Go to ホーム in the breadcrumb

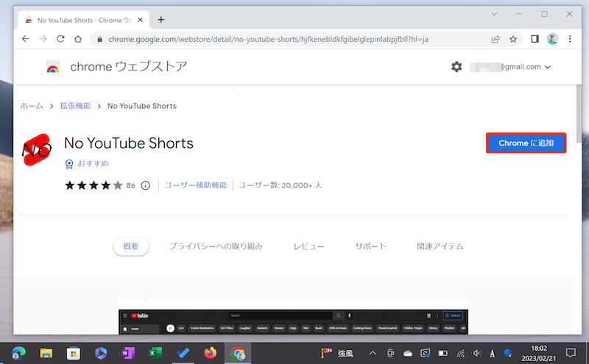32,106
